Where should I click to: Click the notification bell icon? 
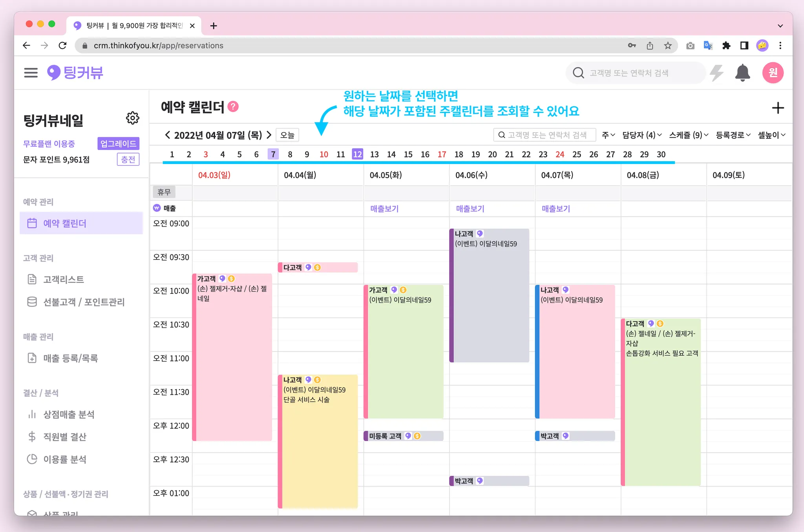click(742, 73)
